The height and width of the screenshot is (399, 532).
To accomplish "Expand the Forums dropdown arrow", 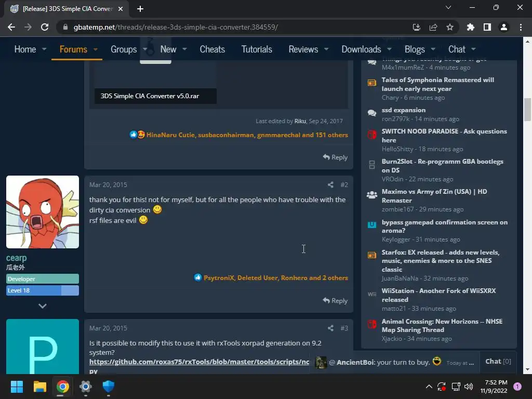I will [x=96, y=49].
